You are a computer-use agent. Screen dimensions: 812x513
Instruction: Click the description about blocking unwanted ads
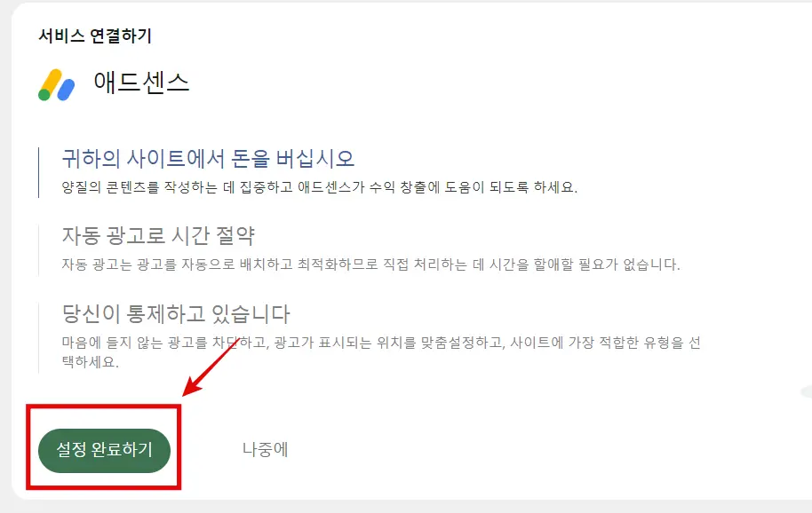click(381, 352)
